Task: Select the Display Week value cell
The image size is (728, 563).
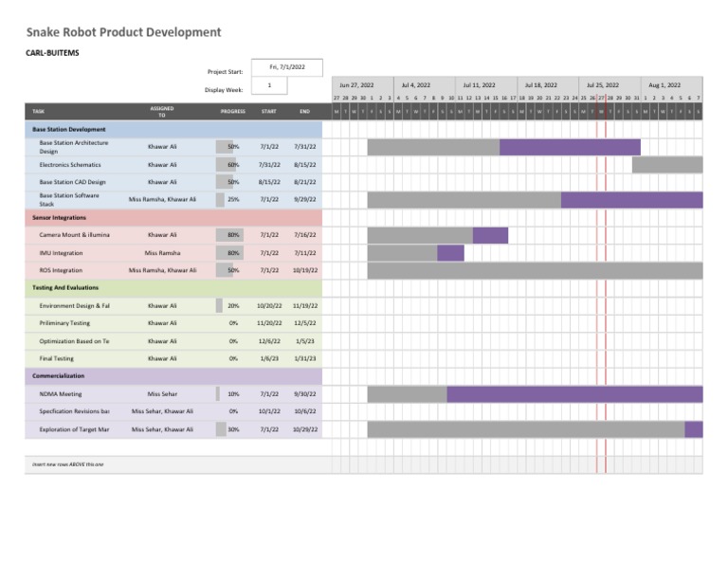Action: coord(269,85)
